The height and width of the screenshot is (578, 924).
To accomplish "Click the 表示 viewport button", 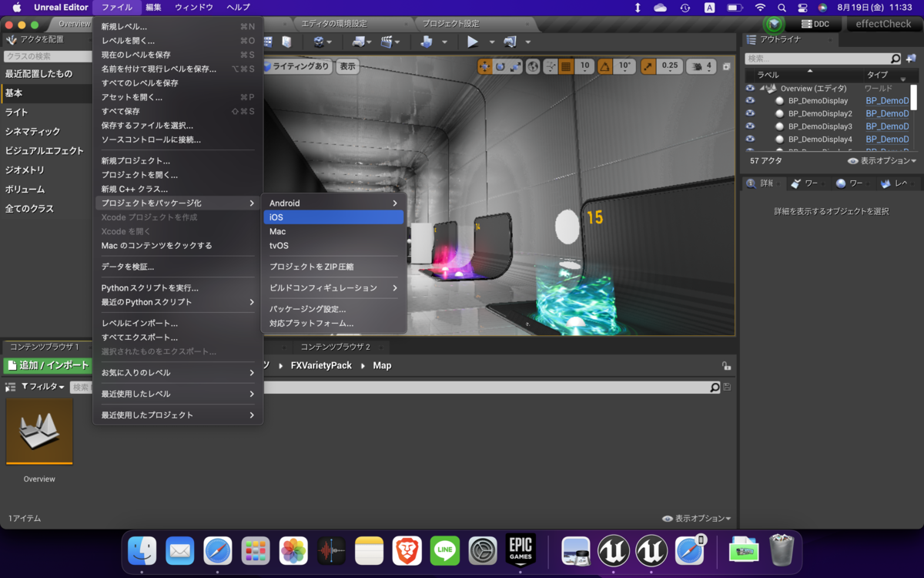I will pyautogui.click(x=348, y=66).
